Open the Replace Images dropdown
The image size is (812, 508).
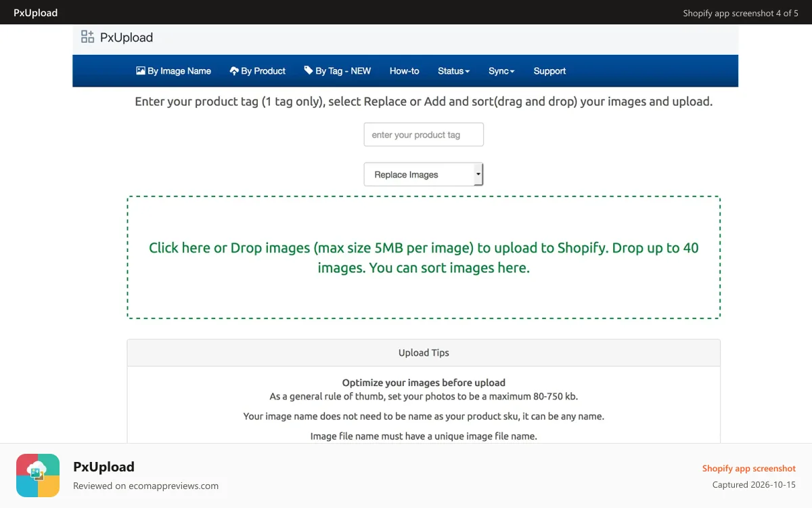coord(424,174)
